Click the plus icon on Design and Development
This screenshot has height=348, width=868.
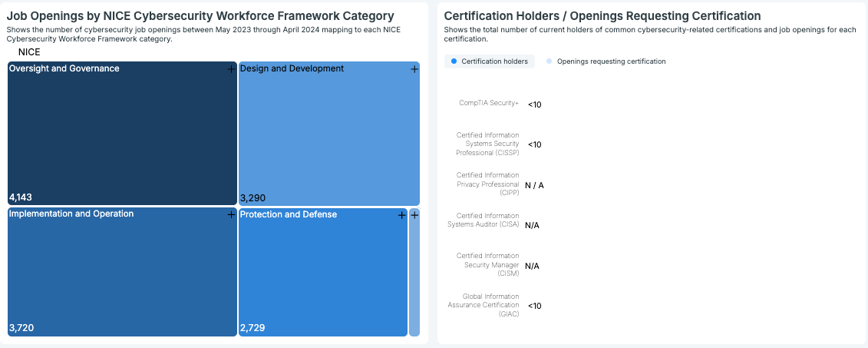[414, 69]
